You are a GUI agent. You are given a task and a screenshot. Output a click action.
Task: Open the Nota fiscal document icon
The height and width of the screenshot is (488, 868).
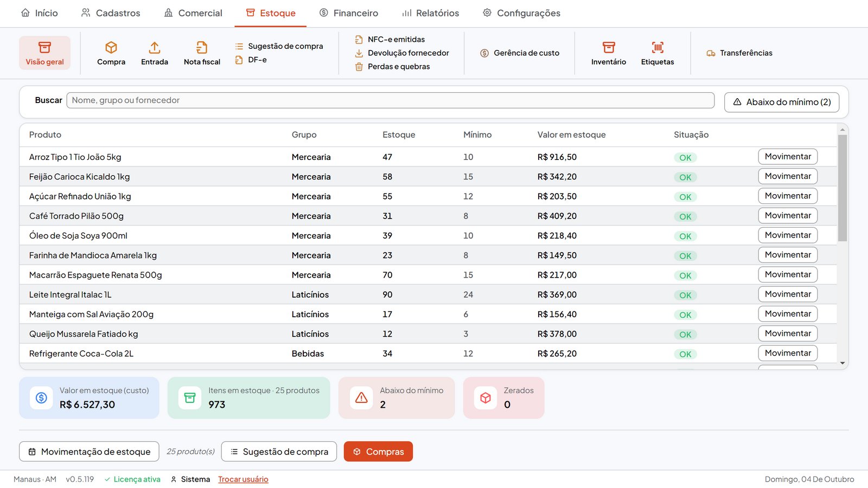pyautogui.click(x=202, y=48)
